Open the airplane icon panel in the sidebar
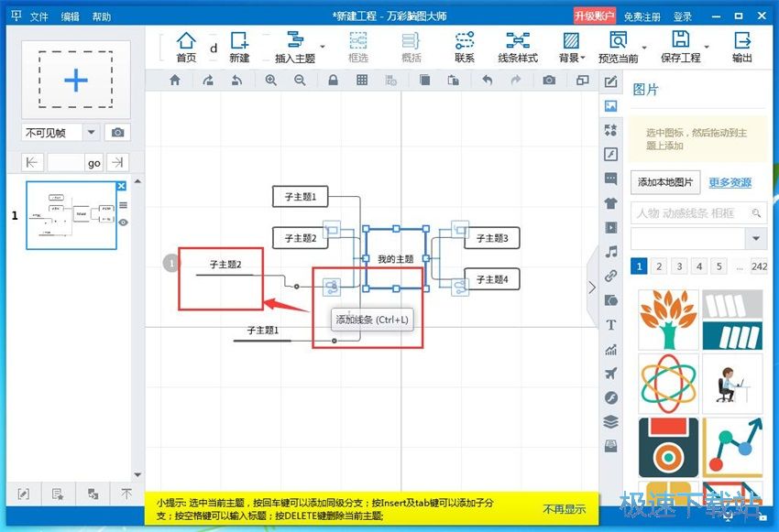 [x=610, y=374]
